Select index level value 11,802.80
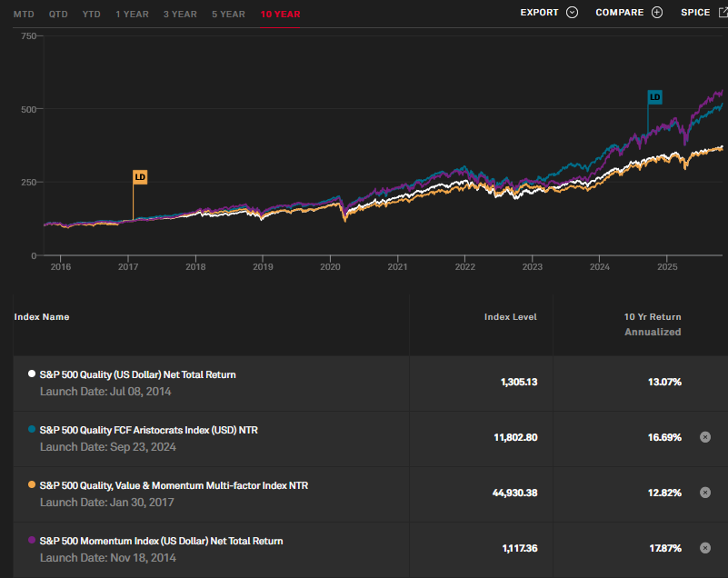 pyautogui.click(x=515, y=437)
